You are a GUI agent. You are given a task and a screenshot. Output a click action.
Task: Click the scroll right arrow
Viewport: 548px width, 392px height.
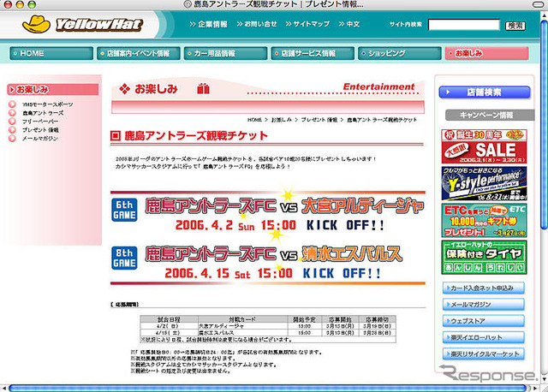[537, 389]
